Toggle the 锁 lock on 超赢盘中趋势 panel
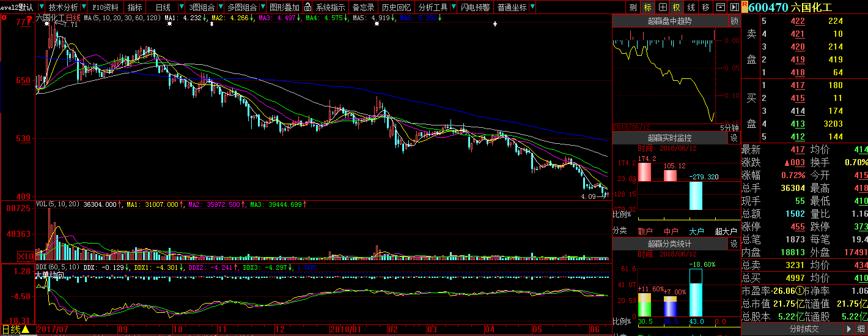The height and width of the screenshot is (336, 868). [734, 21]
